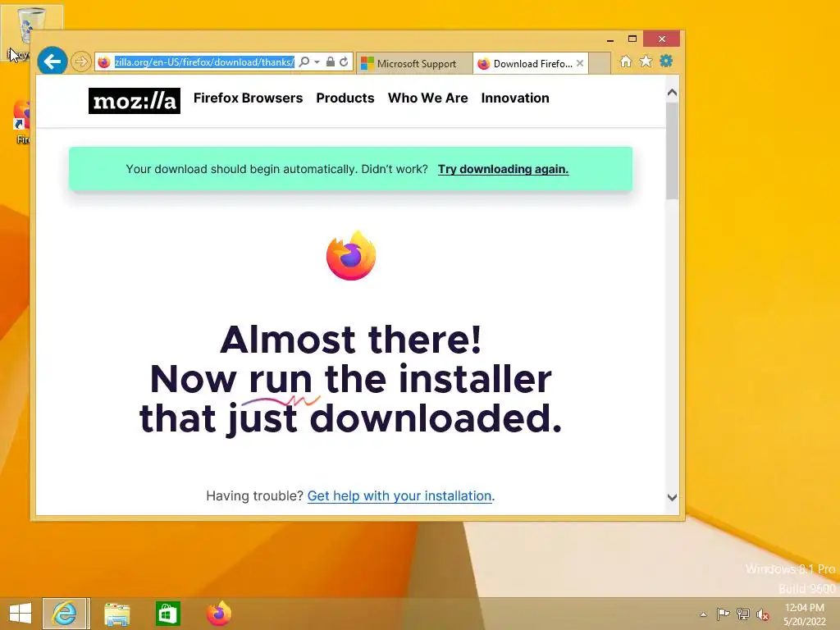This screenshot has height=630, width=840.
Task: Open File Explorer from the taskbar
Action: pos(116,614)
